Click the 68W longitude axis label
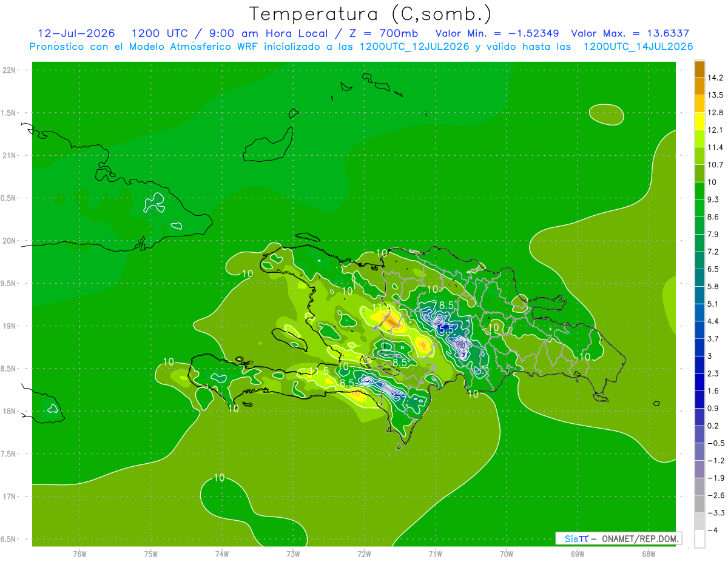Screen dimensions: 728x562 pyautogui.click(x=649, y=554)
